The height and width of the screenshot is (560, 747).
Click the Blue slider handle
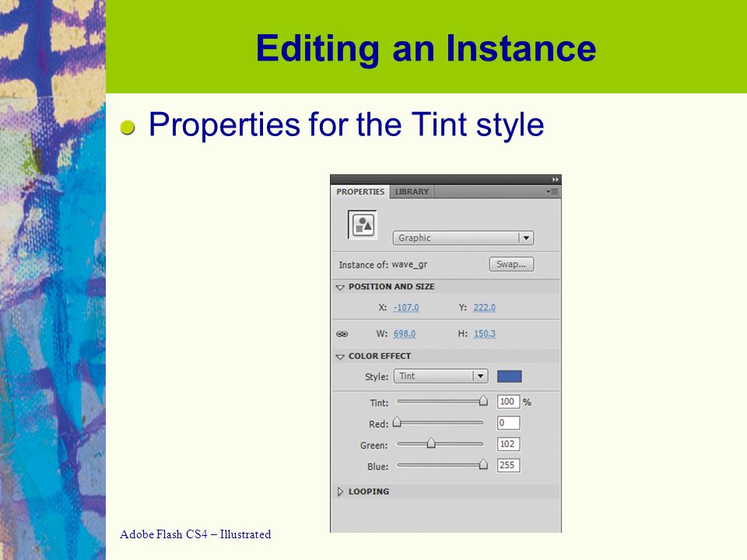click(483, 464)
